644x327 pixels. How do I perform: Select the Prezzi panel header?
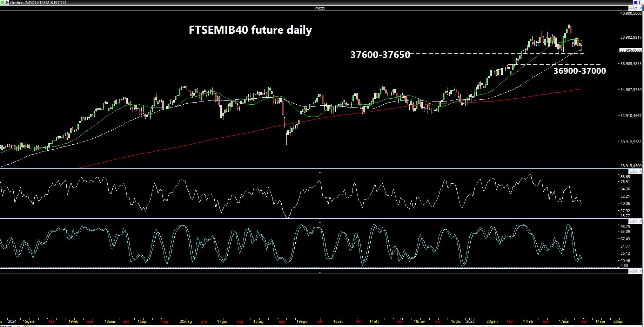[320, 8]
